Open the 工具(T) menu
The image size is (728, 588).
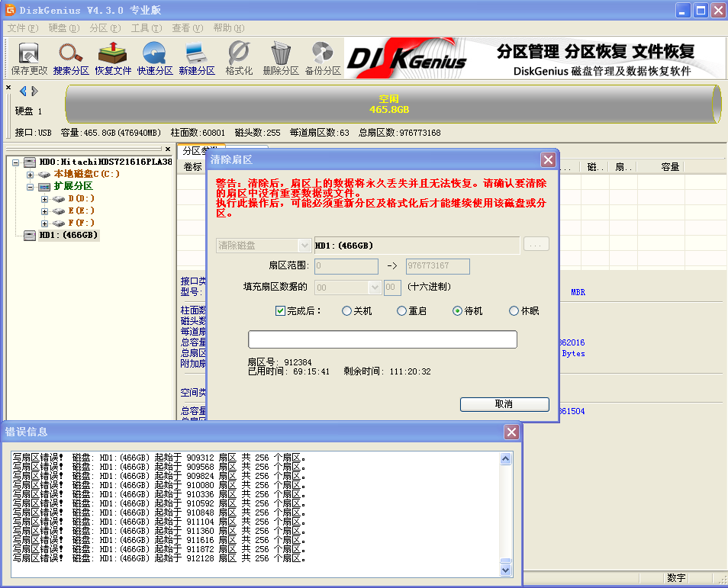147,28
